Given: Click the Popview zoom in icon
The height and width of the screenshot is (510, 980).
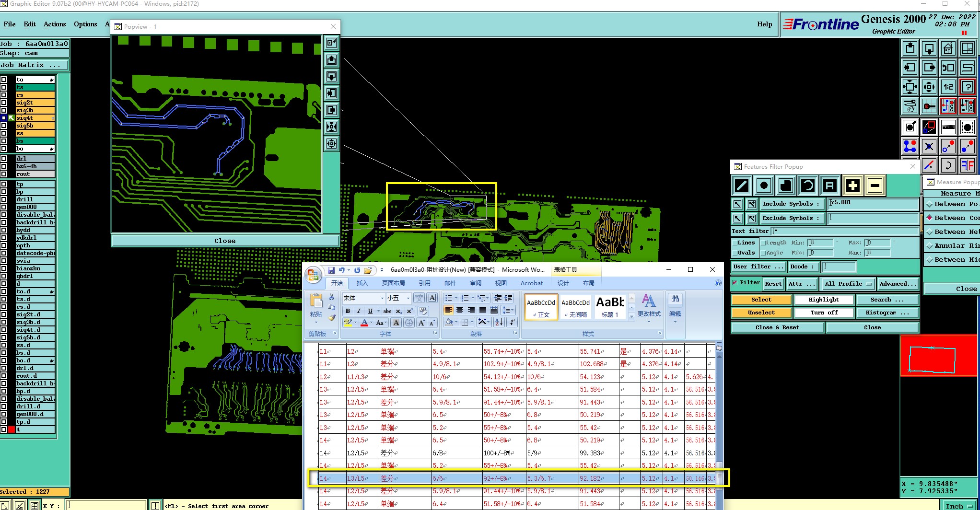Looking at the screenshot, I should click(x=331, y=127).
